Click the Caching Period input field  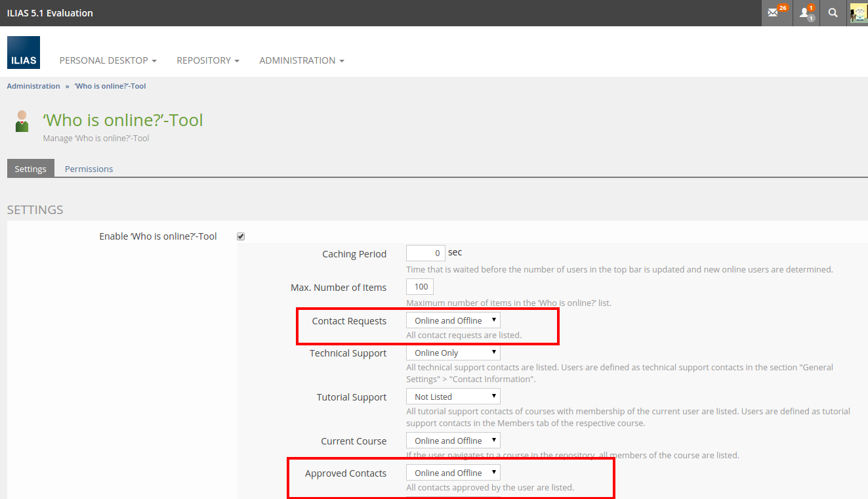[425, 253]
